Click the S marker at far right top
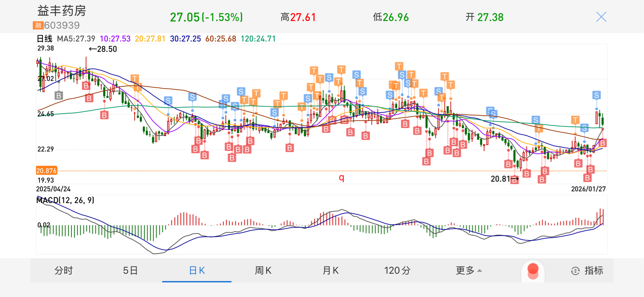This screenshot has width=644, height=297. pyautogui.click(x=596, y=95)
